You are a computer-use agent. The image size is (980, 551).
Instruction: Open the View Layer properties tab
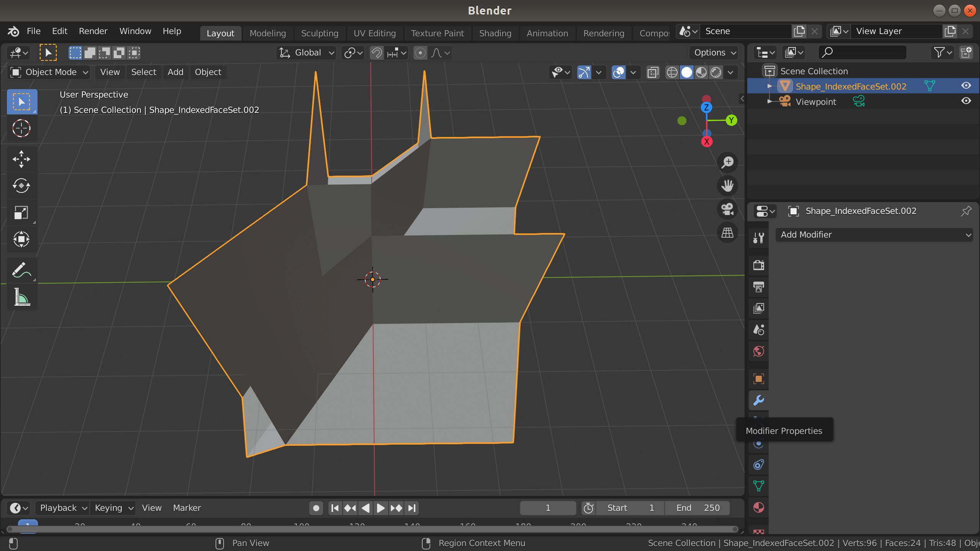click(758, 308)
